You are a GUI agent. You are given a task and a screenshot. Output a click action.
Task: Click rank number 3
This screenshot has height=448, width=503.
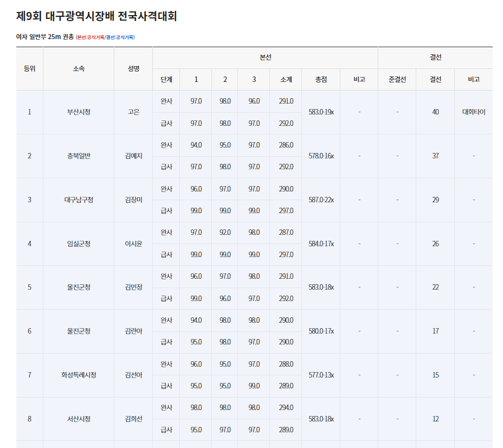(x=29, y=200)
